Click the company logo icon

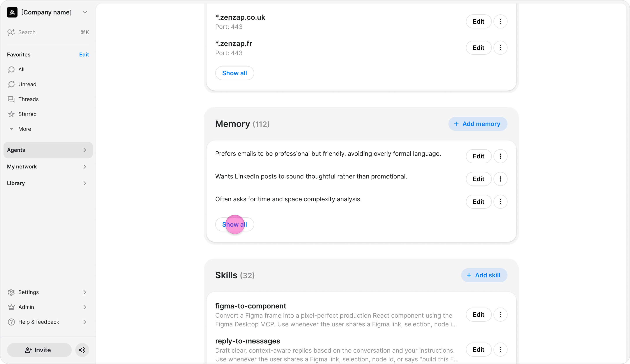12,12
